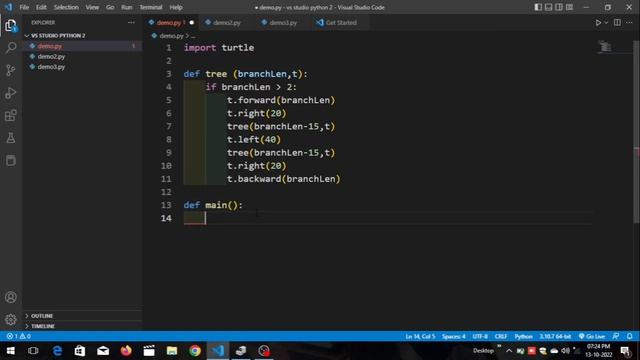640x360 pixels.
Task: Open the Run and Debug view
Action: pyautogui.click(x=11, y=93)
